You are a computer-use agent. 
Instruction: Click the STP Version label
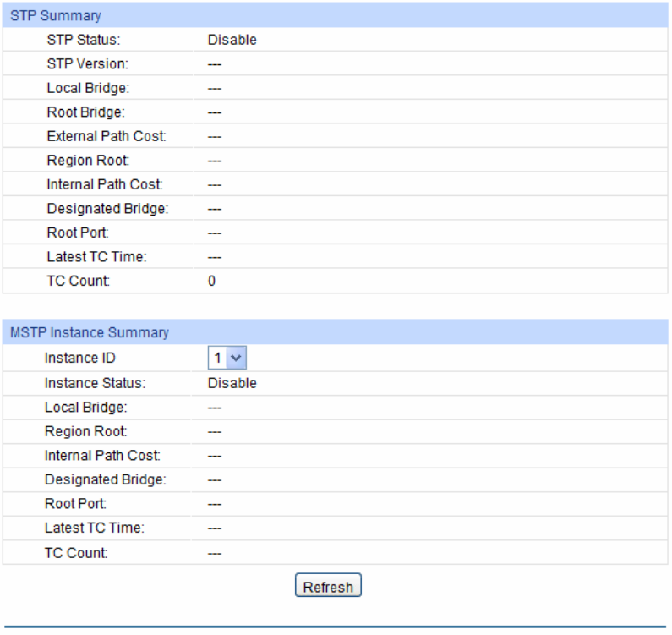(x=87, y=63)
